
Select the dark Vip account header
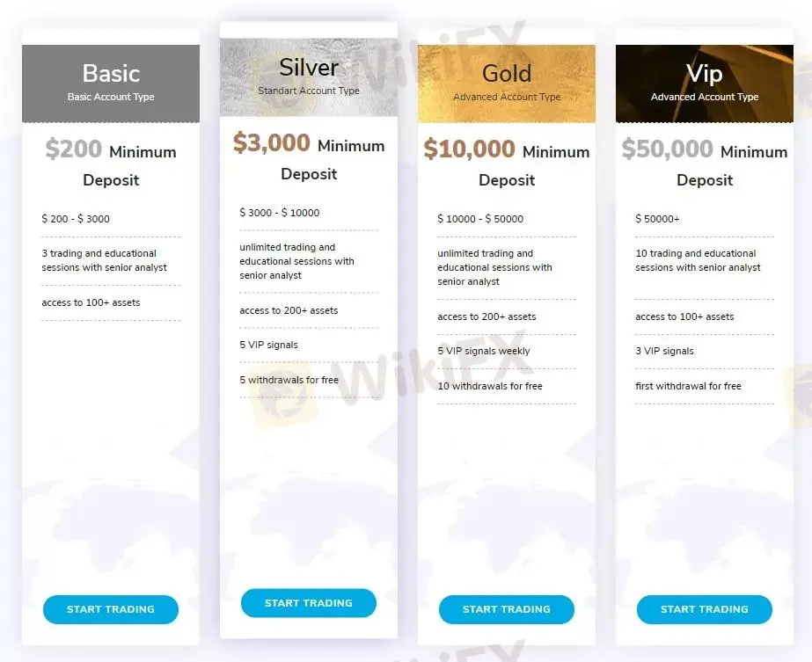705,83
